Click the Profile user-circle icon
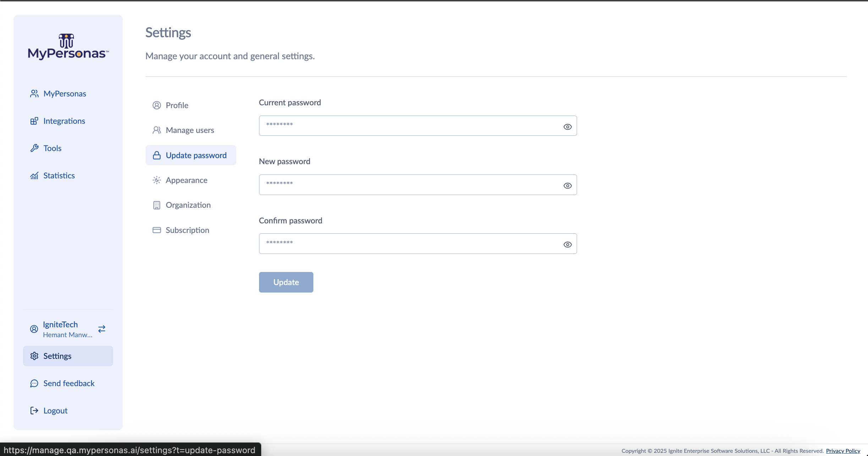 (x=157, y=105)
